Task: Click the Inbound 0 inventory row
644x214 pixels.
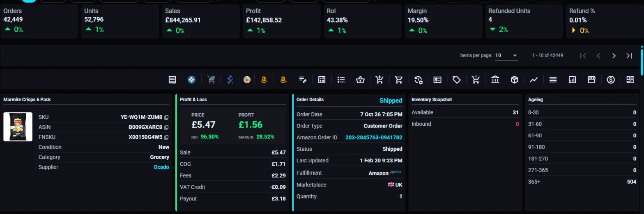Action: tap(465, 124)
